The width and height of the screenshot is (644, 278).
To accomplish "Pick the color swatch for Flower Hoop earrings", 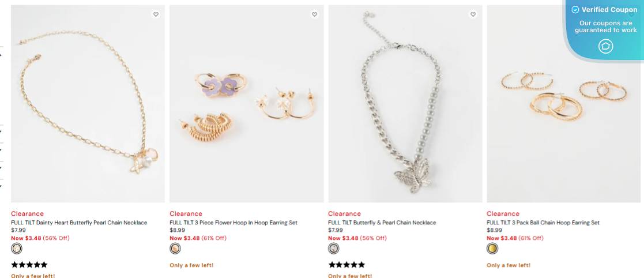I will coord(175,249).
